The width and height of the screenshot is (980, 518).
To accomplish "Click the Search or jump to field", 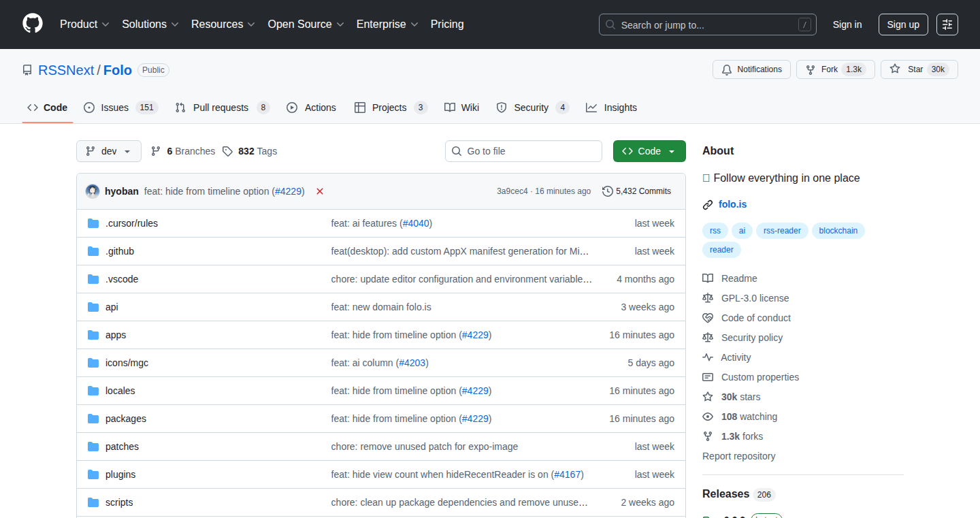I will click(x=708, y=25).
